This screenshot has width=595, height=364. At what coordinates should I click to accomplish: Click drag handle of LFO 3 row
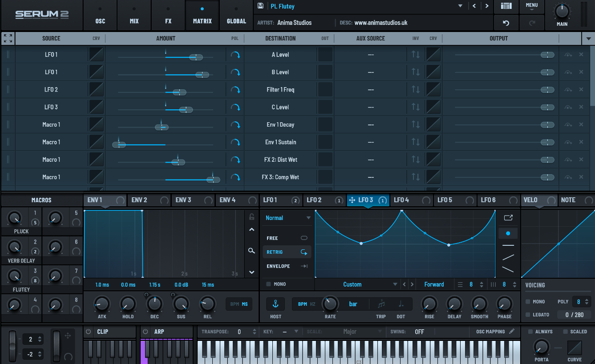8,107
